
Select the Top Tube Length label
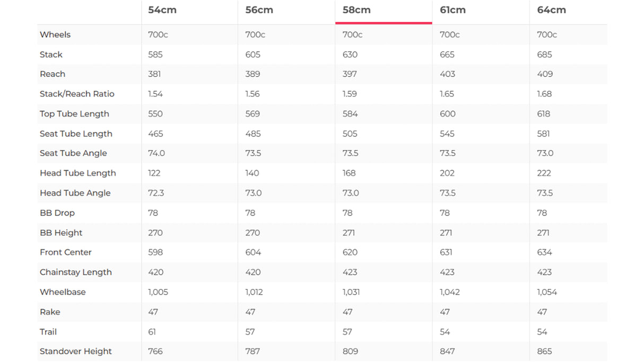pos(74,114)
